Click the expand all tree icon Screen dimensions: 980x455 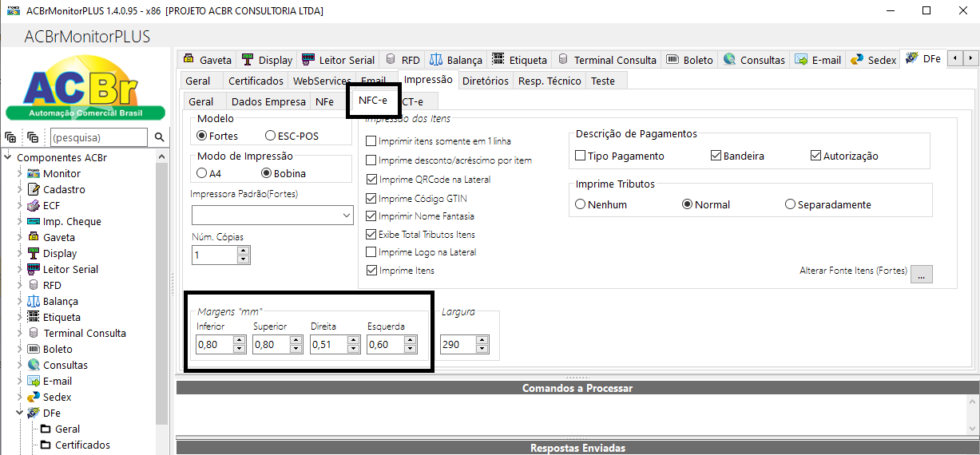pos(10,137)
